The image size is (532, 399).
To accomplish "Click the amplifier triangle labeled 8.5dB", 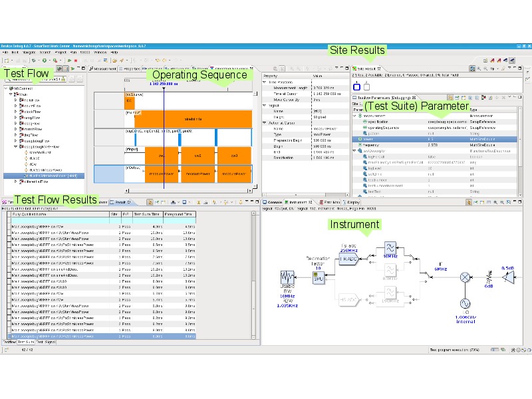I will click(x=508, y=277).
